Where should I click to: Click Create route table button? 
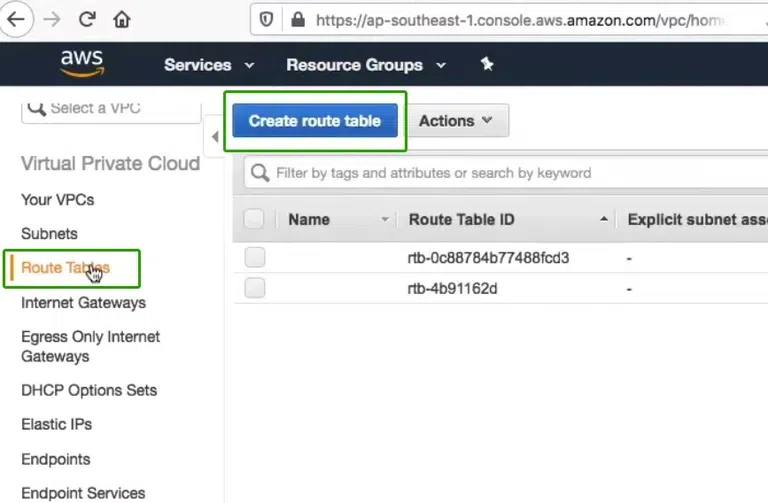point(315,121)
